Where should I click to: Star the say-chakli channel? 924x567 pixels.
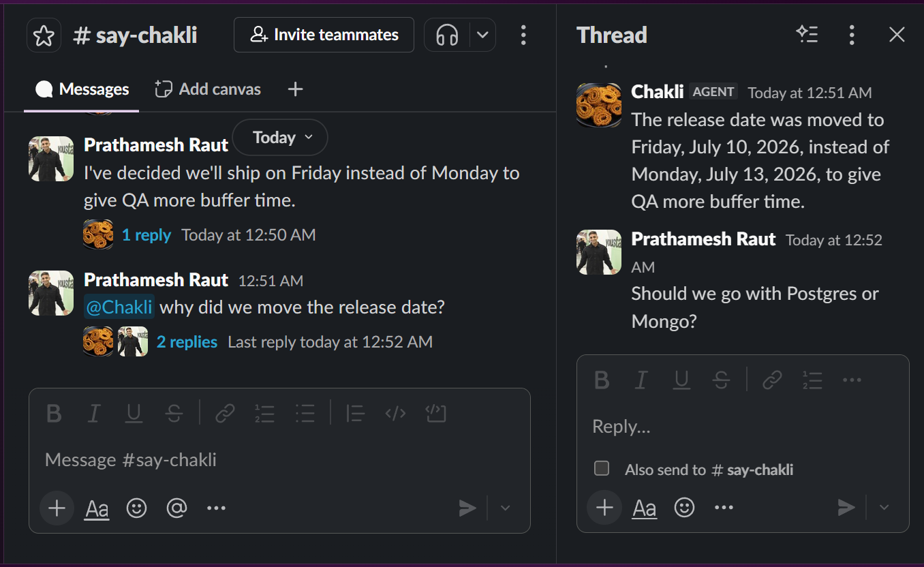(x=44, y=35)
